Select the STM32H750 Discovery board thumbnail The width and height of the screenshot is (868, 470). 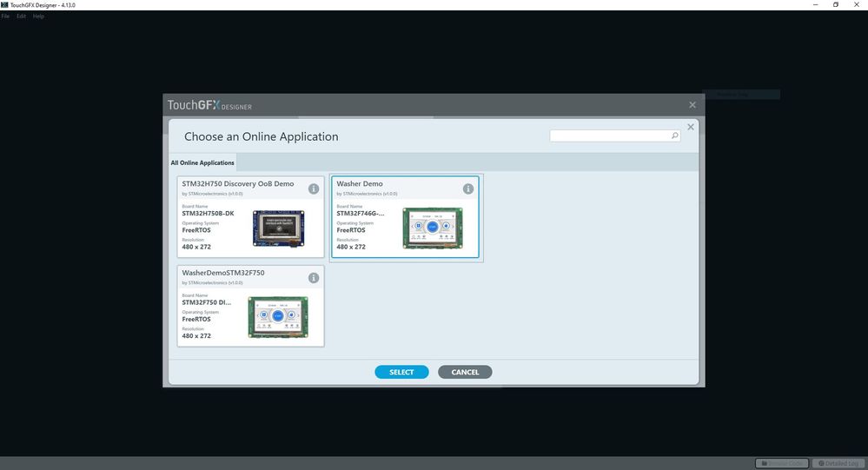pos(278,228)
